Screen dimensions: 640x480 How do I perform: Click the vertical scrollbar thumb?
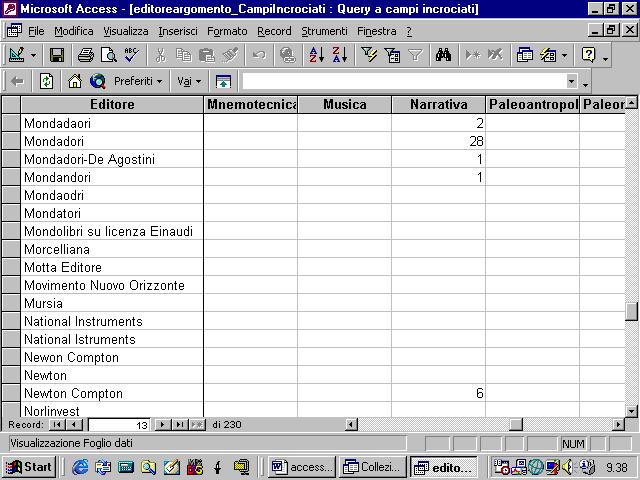tap(631, 311)
